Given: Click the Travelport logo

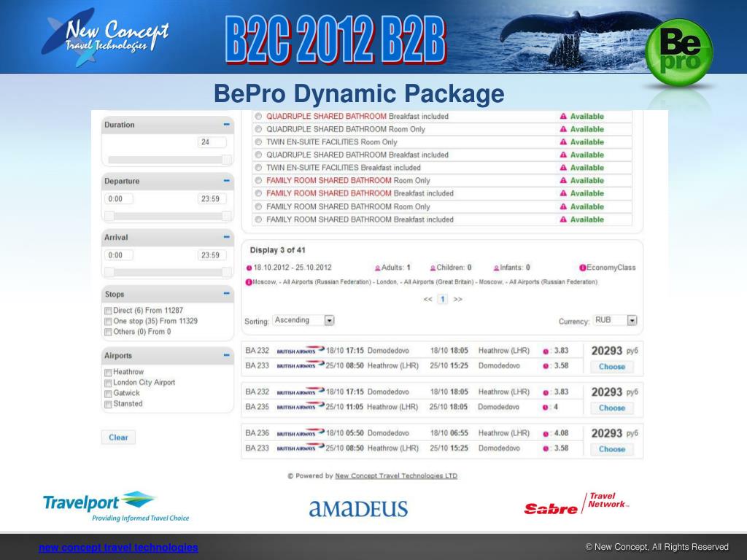Looking at the screenshot, I should (116, 507).
